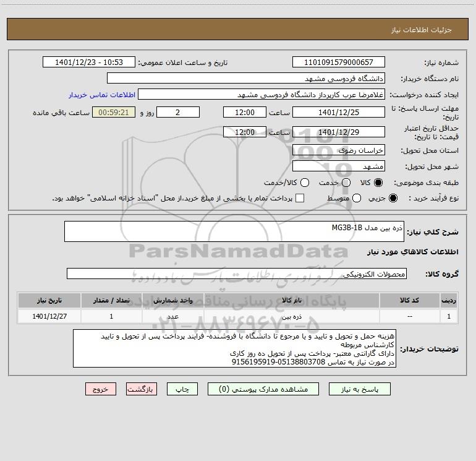476x461 pixels.
Task: Click table cell ذره بین
Action: pos(291,316)
